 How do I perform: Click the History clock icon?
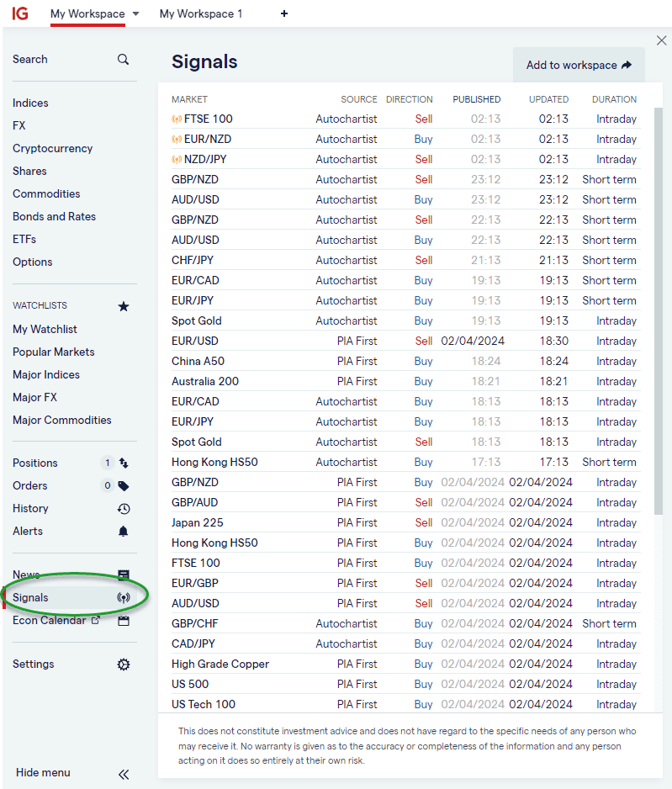124,509
